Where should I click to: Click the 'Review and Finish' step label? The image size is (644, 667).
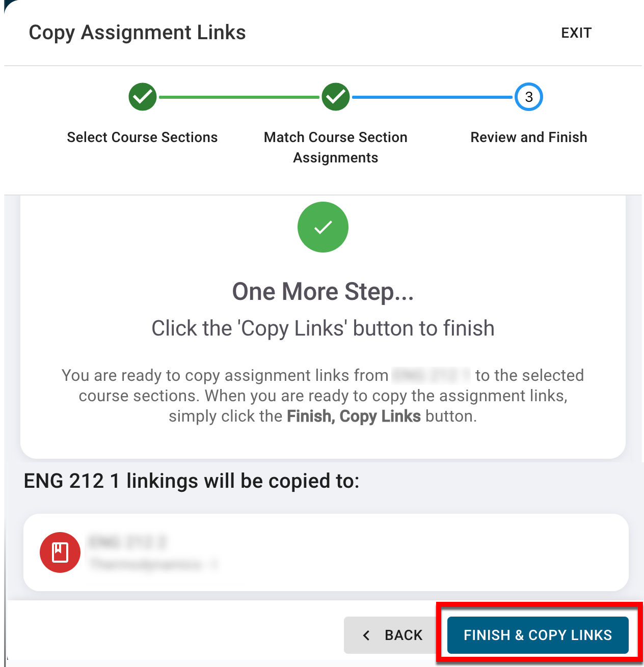click(529, 137)
